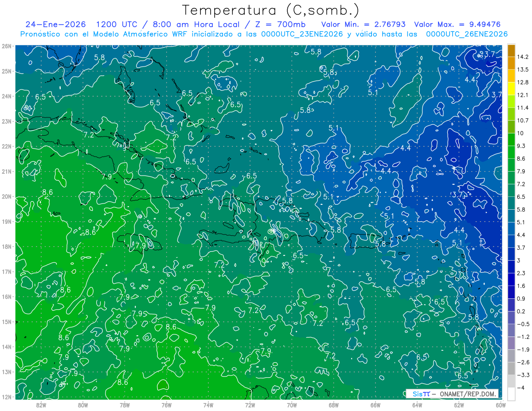Click the 14.2 color scale label
Image resolution: width=532 pixels, height=411 pixels.
tap(523, 57)
